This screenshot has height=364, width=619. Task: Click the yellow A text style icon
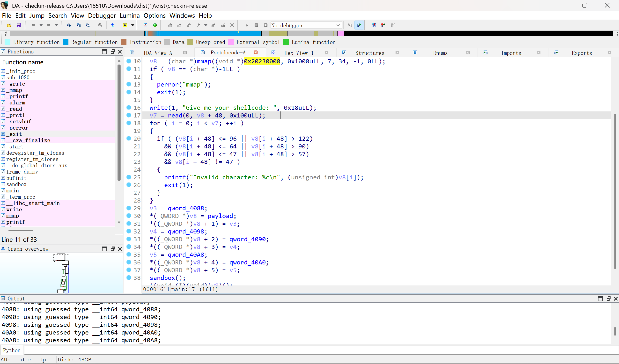[x=125, y=25]
